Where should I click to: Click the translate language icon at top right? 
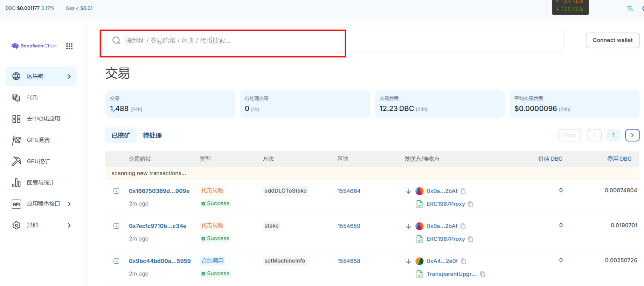630,8
